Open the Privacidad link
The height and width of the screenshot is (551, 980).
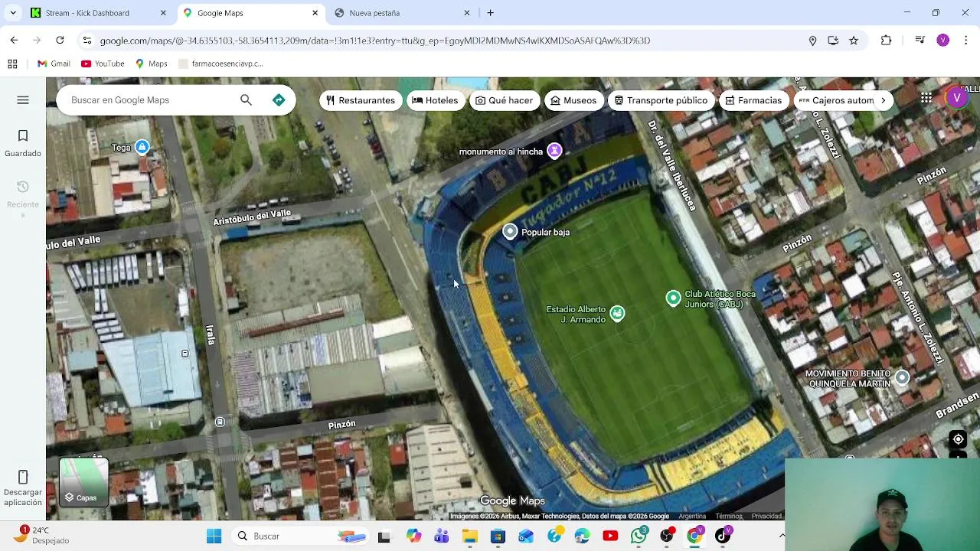click(766, 517)
